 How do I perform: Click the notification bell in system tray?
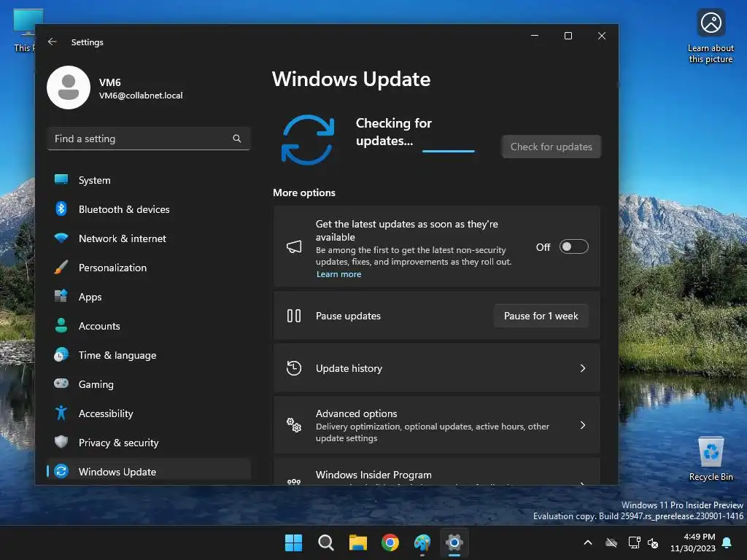tap(727, 542)
